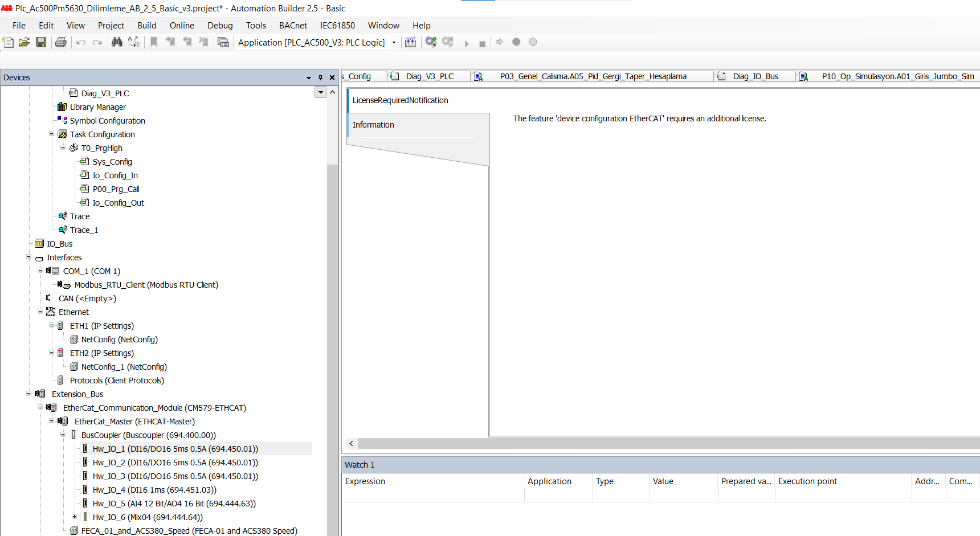Click the Logout toolbar icon
The image size is (980, 536).
[448, 42]
